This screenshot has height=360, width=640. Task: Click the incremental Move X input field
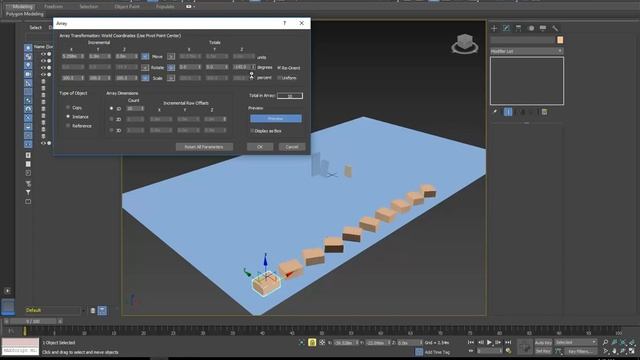click(73, 56)
